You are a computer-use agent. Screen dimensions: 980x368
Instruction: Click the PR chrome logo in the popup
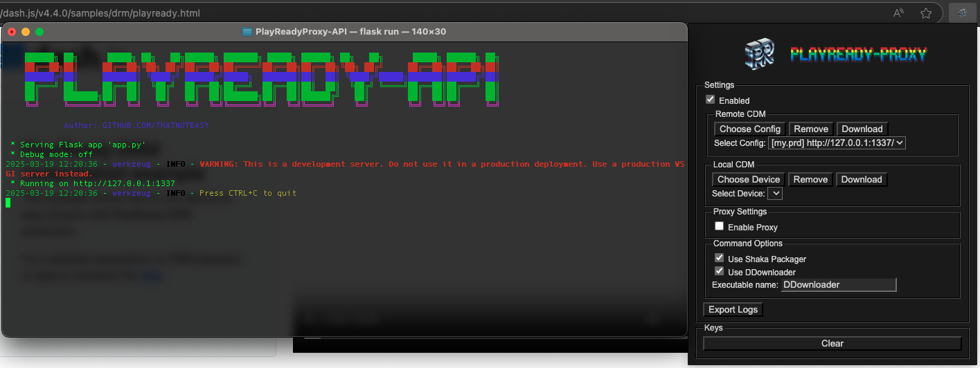[x=758, y=54]
